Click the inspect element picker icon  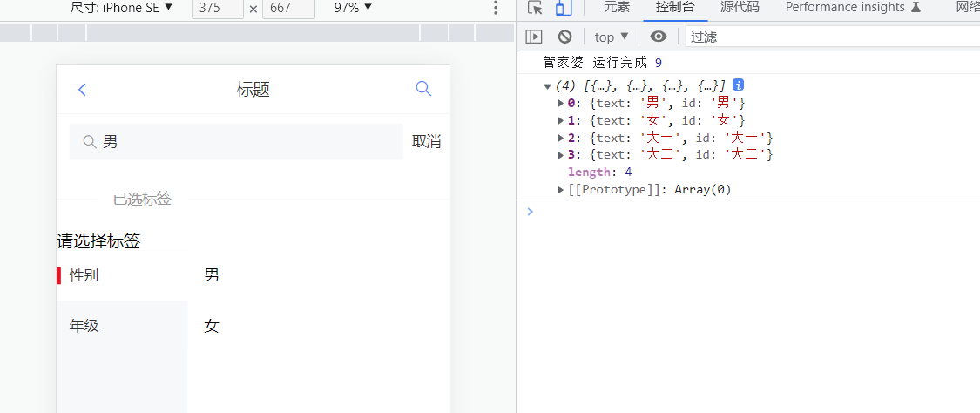point(535,8)
